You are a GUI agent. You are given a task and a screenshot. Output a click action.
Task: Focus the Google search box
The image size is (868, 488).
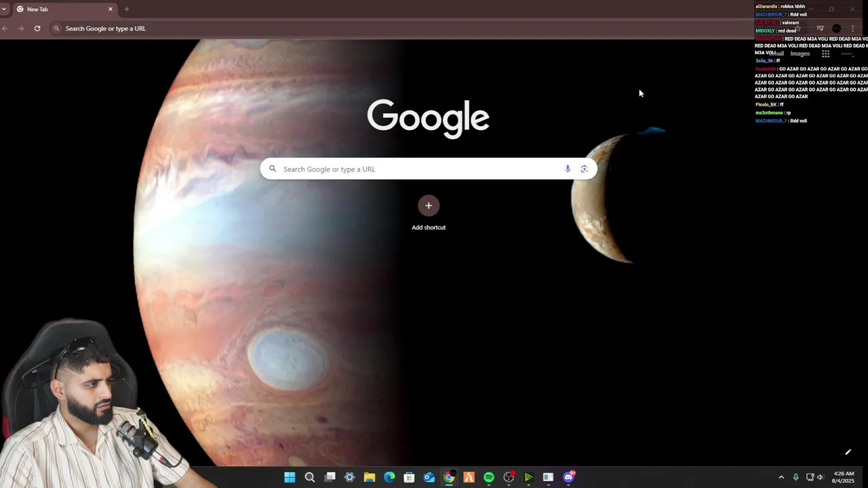429,169
